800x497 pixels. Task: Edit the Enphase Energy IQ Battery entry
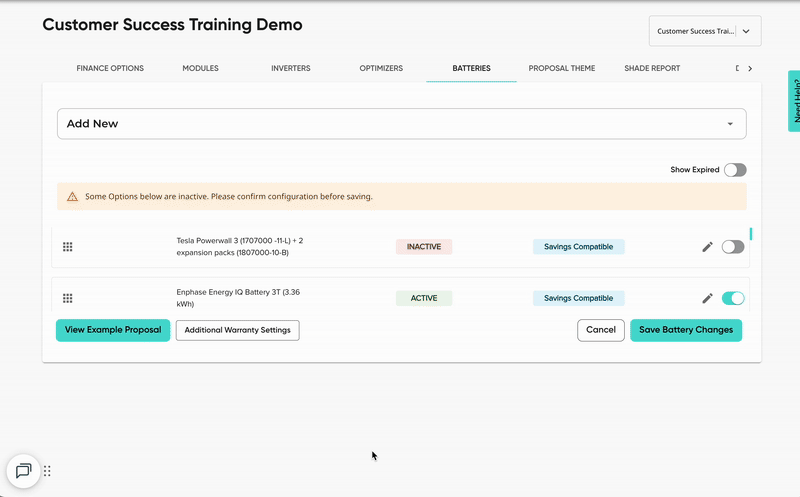pyautogui.click(x=707, y=298)
